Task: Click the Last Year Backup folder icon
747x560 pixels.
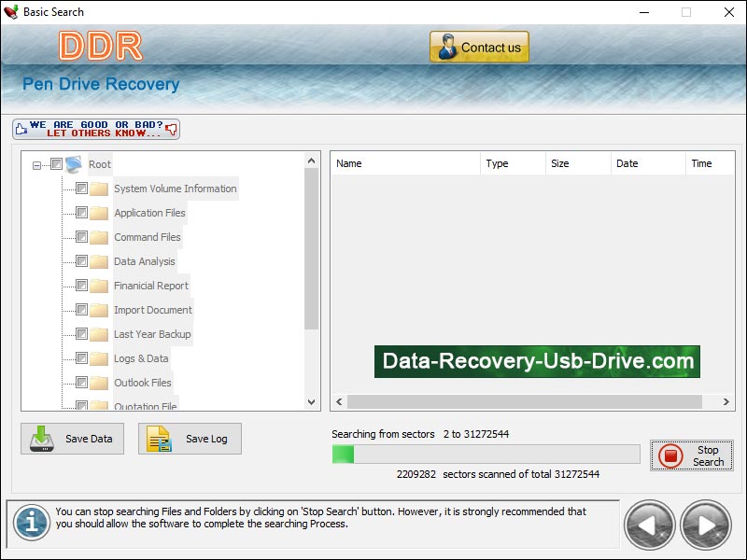Action: [99, 334]
